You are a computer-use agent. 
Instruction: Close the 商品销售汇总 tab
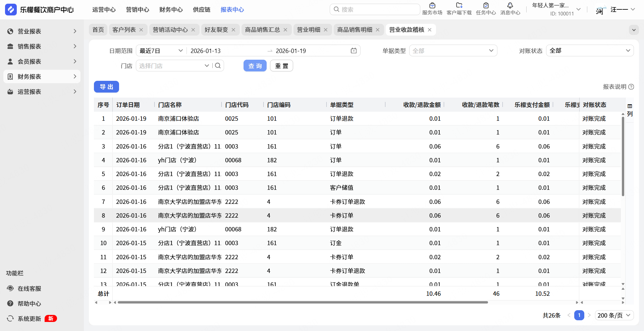[285, 30]
